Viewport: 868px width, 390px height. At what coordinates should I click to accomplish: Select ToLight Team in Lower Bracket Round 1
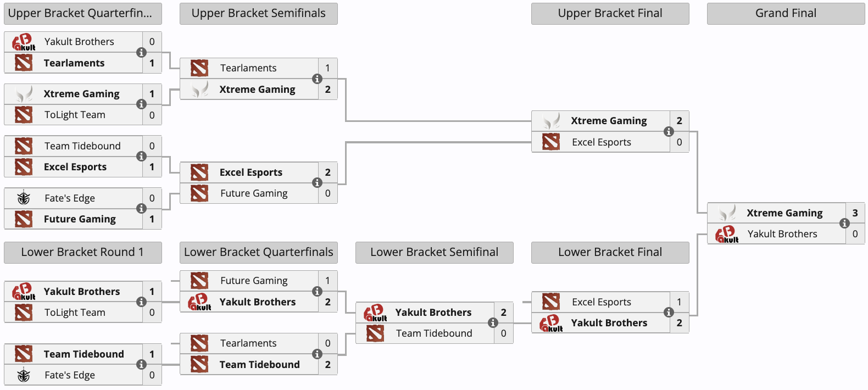point(75,313)
